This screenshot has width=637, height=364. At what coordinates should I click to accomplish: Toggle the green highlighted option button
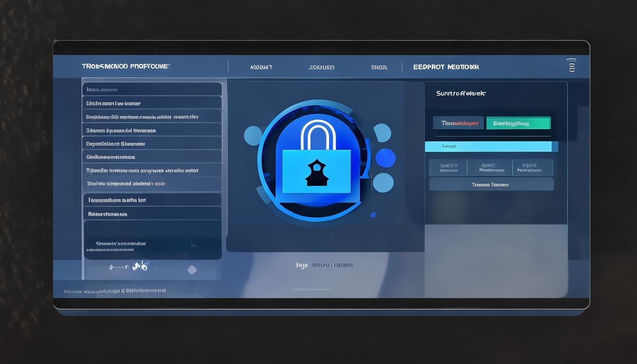pos(518,123)
